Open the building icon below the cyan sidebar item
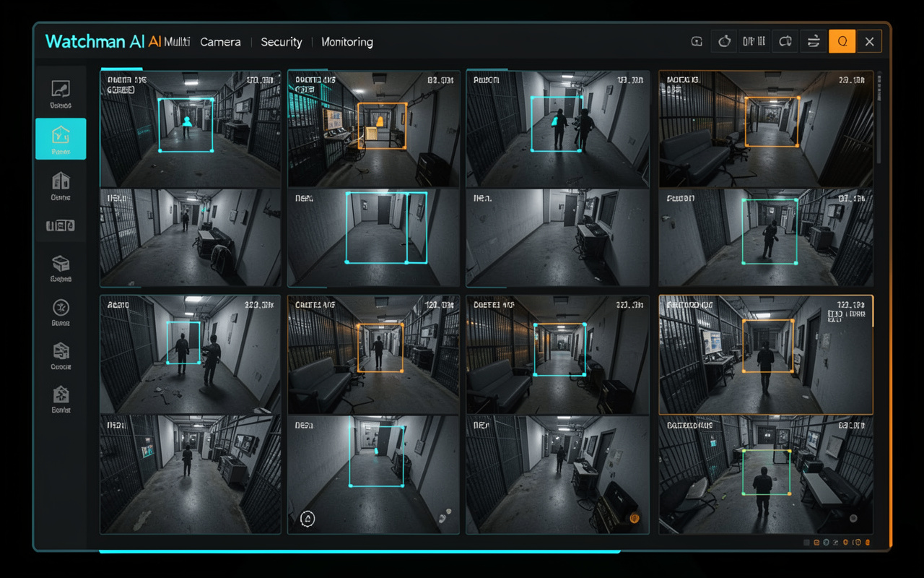Image resolution: width=924 pixels, height=578 pixels. 61,181
